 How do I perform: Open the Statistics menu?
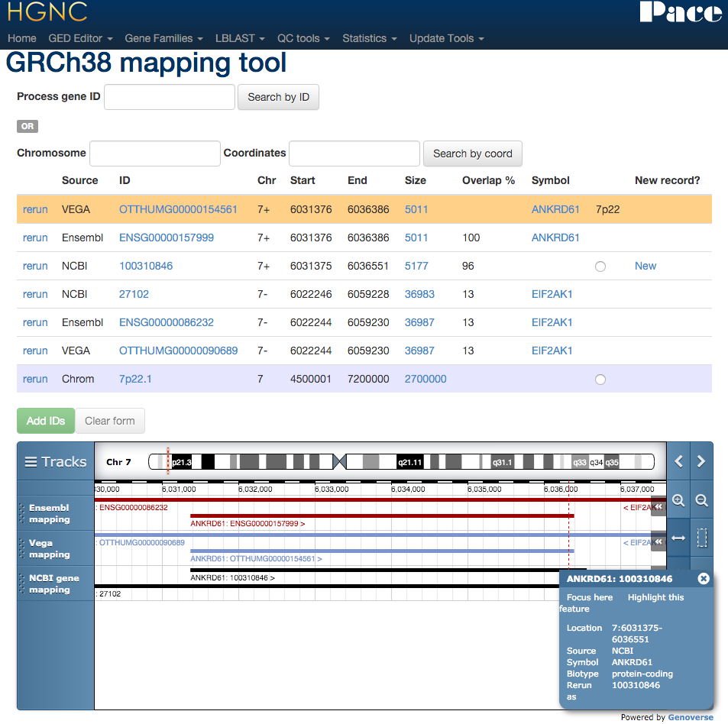(369, 38)
